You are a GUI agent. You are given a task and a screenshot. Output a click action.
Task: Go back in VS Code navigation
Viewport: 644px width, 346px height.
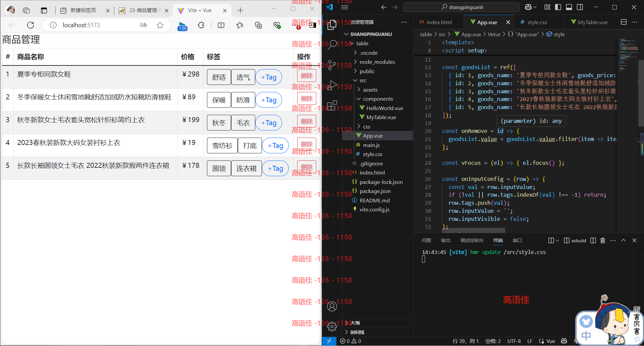pos(384,7)
